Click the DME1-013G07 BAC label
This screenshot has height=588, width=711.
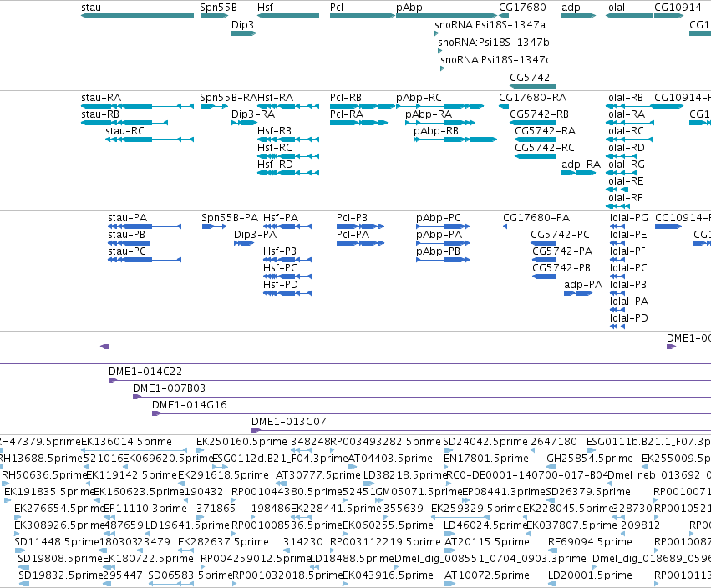289,422
